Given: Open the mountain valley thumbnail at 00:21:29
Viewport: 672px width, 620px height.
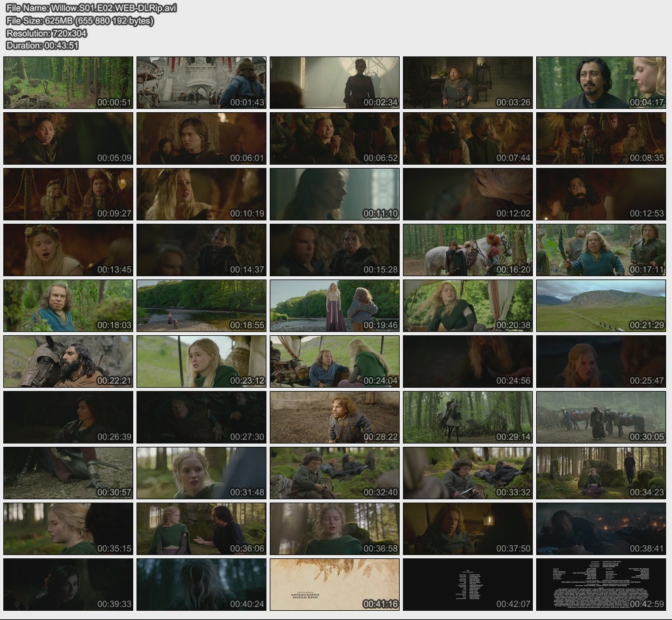Looking at the screenshot, I should [601, 306].
